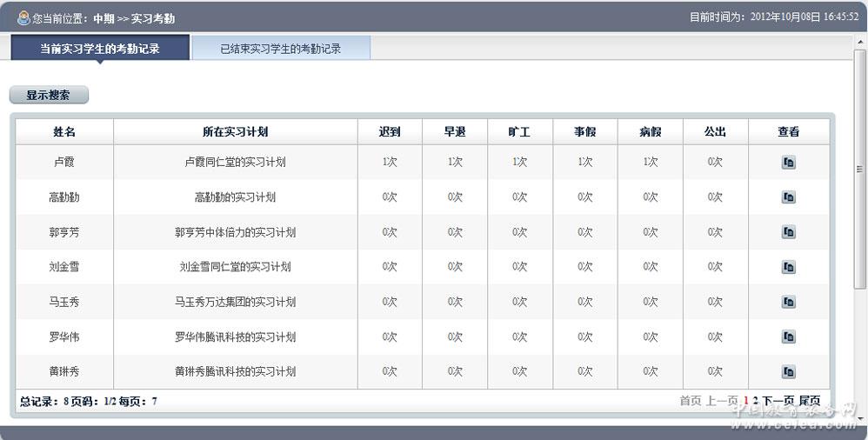Switch to 已结束实习学生的考勤记录 tab

coord(280,49)
